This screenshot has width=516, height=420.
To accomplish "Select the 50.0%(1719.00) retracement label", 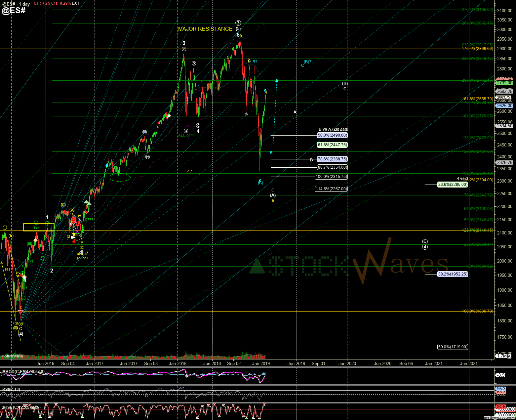I will click(x=453, y=347).
